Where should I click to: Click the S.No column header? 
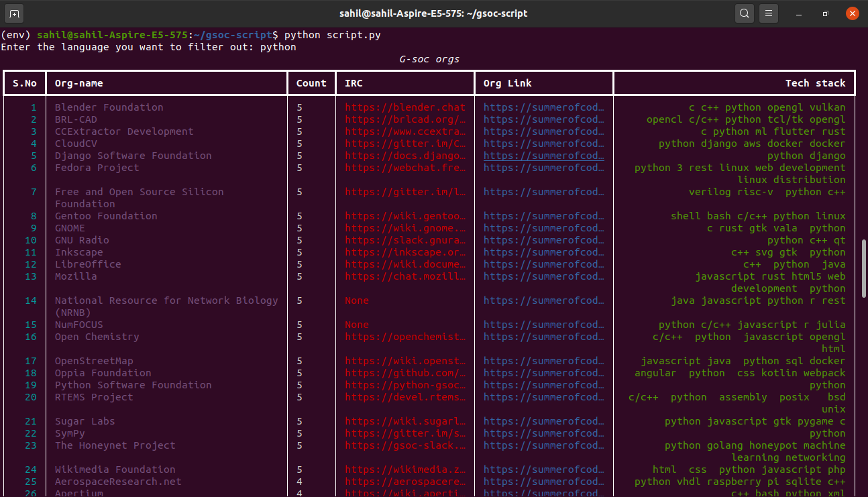point(25,83)
